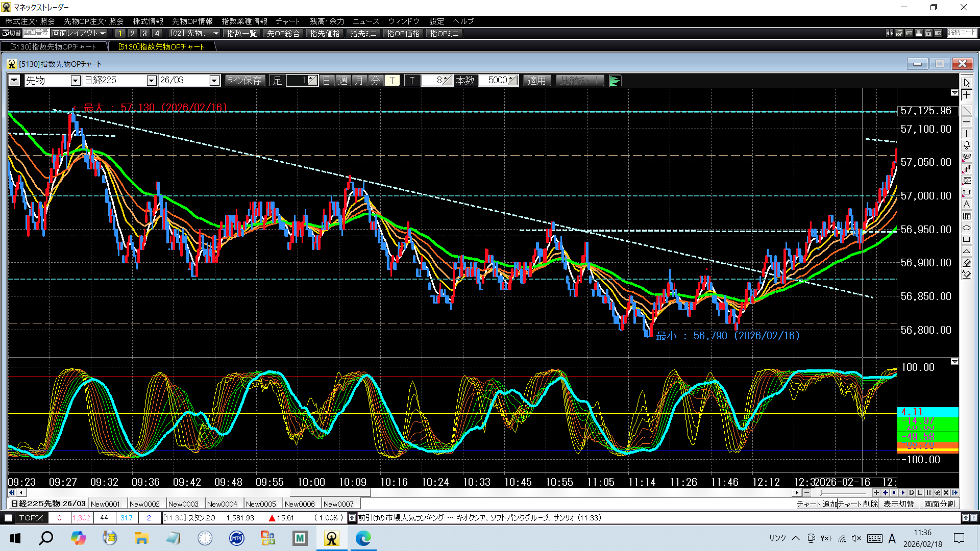980x551 pixels.
Task: Toggle the 日 daily timeframe button
Action: pyautogui.click(x=327, y=81)
